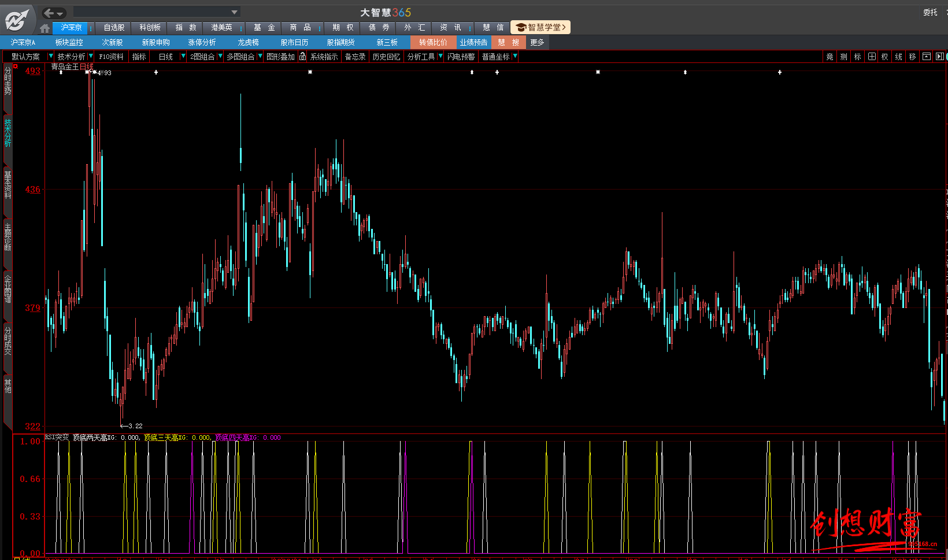Open the grid layout icon

[x=871, y=57]
